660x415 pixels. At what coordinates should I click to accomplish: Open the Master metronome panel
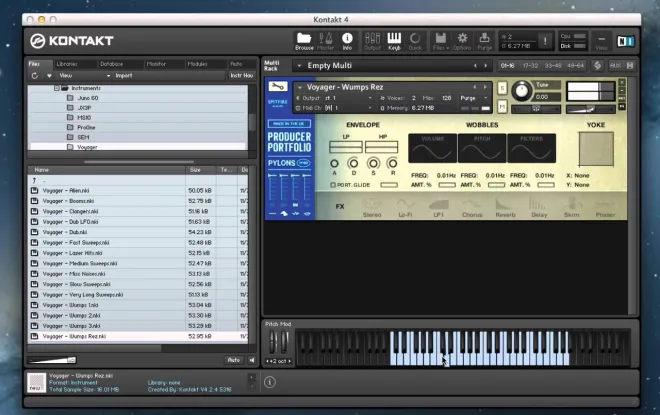tap(325, 41)
